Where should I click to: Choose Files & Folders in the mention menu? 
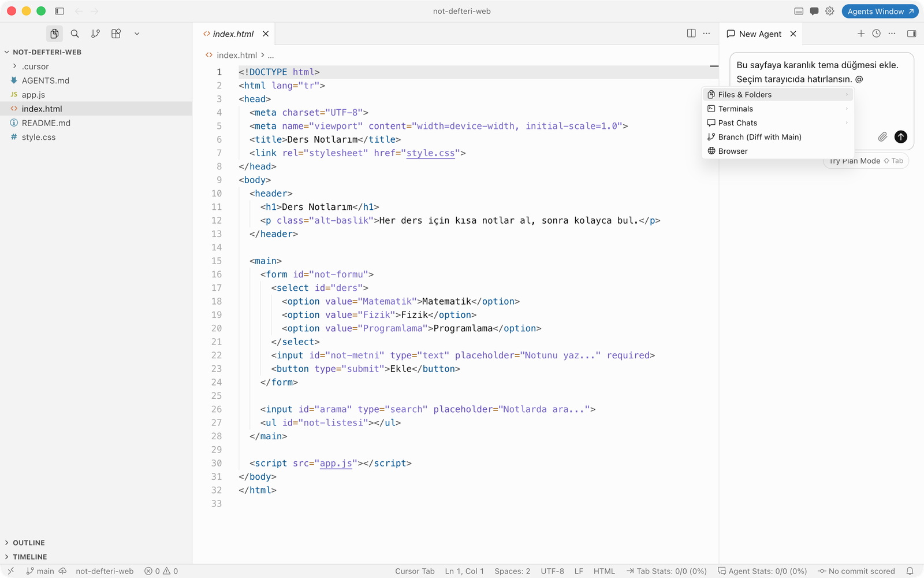[x=778, y=94]
